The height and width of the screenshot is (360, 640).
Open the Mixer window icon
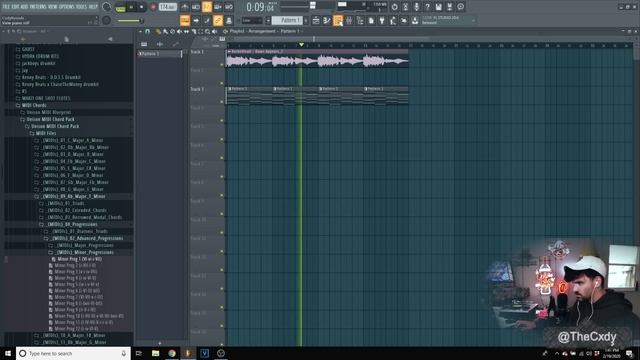coord(349,20)
